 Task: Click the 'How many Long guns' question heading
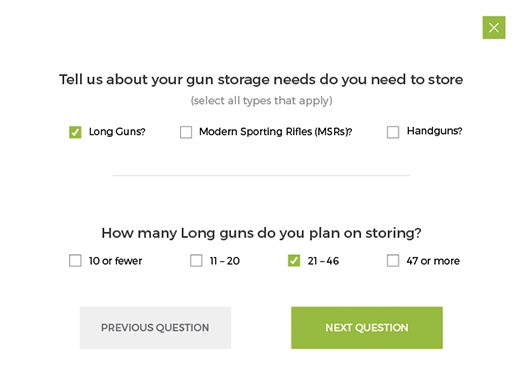[261, 233]
